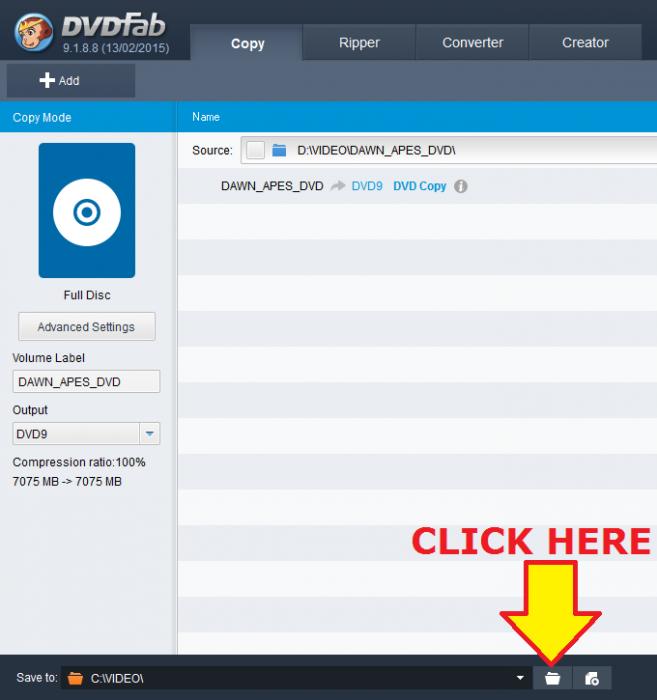Click the orange folder icon in Save to
The height and width of the screenshot is (700, 657).
coord(75,679)
